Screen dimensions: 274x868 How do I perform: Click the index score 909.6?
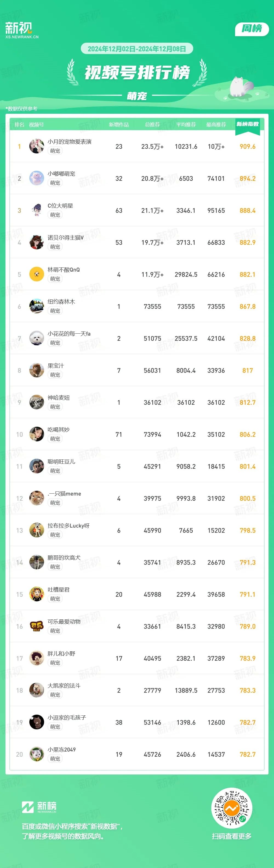pos(248,147)
